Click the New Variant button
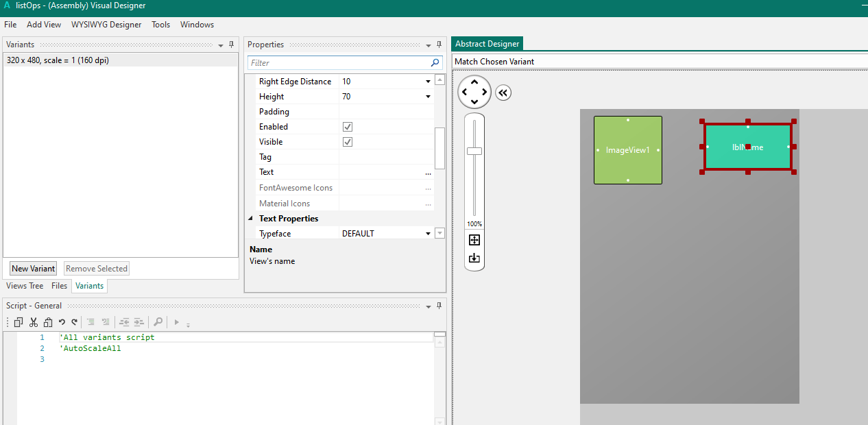Image resolution: width=868 pixels, height=425 pixels. pyautogui.click(x=34, y=269)
